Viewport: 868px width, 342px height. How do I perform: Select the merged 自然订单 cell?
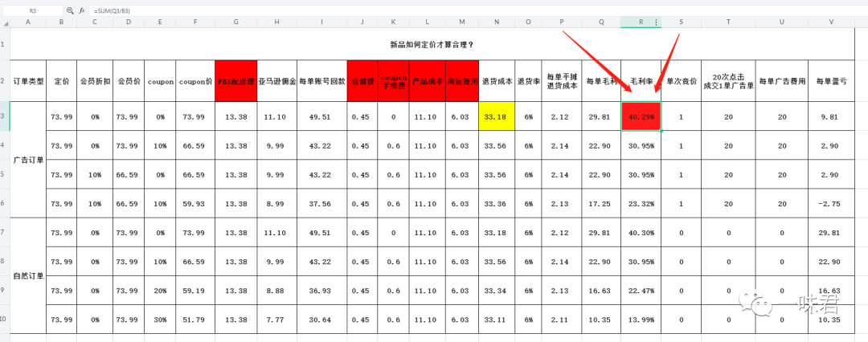pyautogui.click(x=27, y=275)
